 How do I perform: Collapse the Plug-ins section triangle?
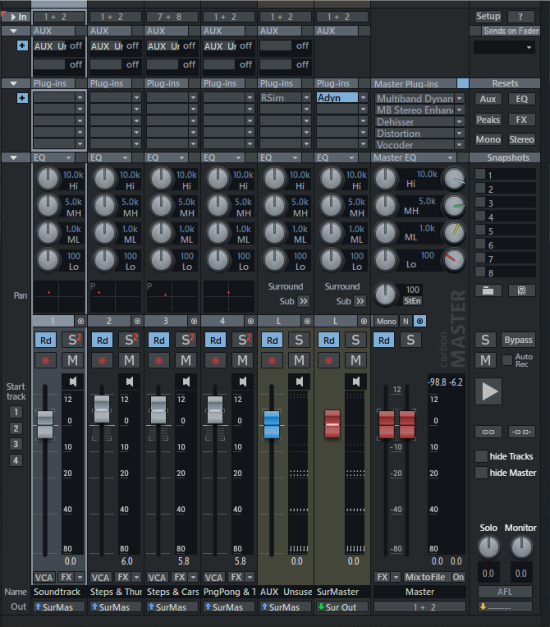click(x=14, y=84)
